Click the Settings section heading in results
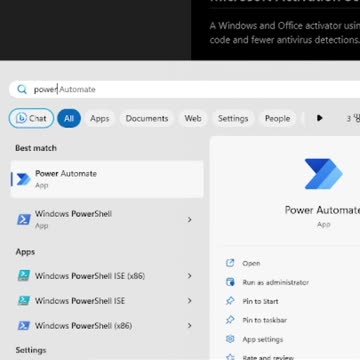The height and width of the screenshot is (360, 360). [x=31, y=350]
